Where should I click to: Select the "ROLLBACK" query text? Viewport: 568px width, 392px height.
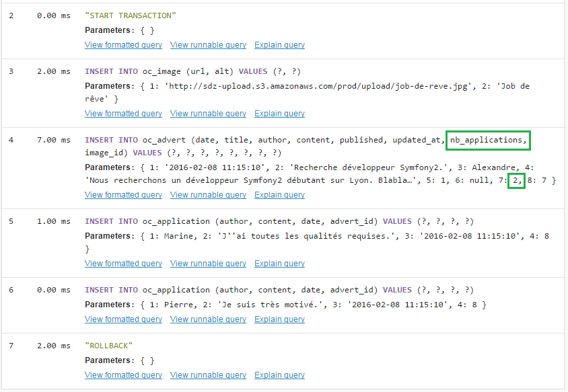(x=108, y=346)
